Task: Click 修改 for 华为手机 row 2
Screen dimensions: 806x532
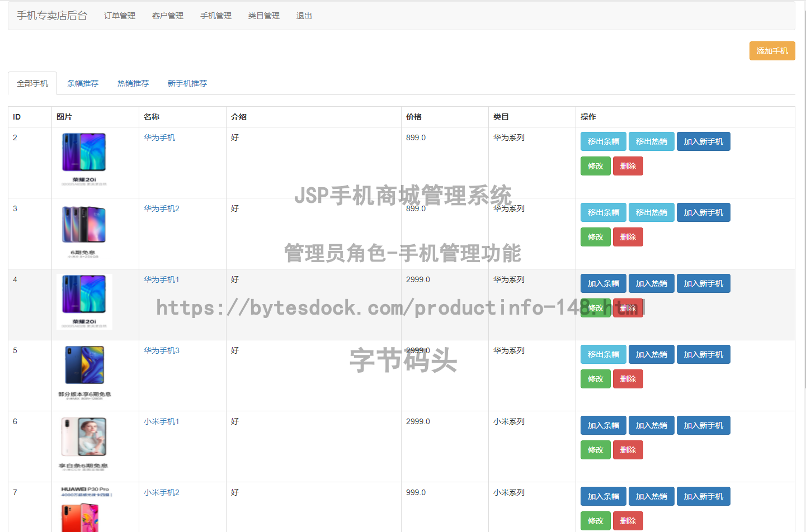Action: click(x=596, y=166)
